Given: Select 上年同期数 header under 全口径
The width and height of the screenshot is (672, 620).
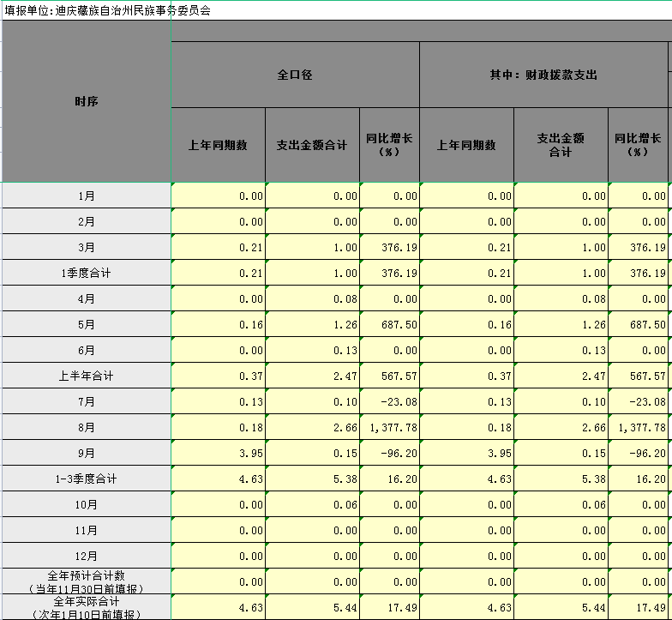Looking at the screenshot, I should tap(218, 145).
